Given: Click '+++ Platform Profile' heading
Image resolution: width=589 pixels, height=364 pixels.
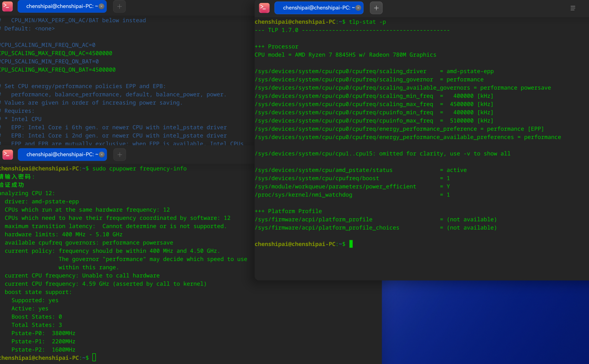Looking at the screenshot, I should point(288,211).
